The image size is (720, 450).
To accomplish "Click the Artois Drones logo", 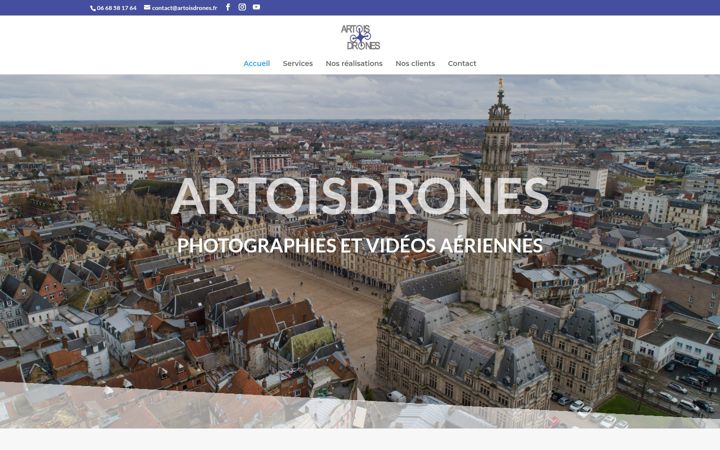I will (x=360, y=37).
